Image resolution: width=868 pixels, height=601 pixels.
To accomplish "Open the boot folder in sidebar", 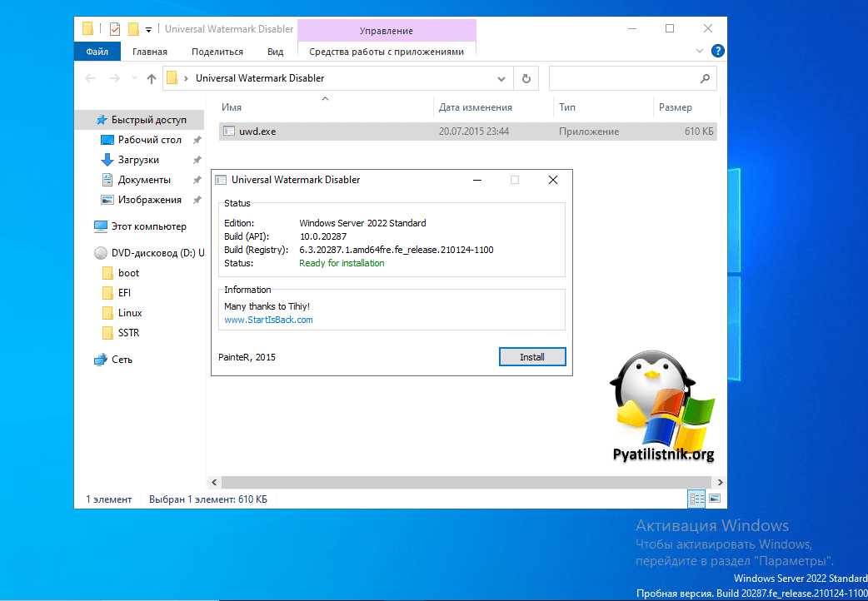I will [128, 273].
